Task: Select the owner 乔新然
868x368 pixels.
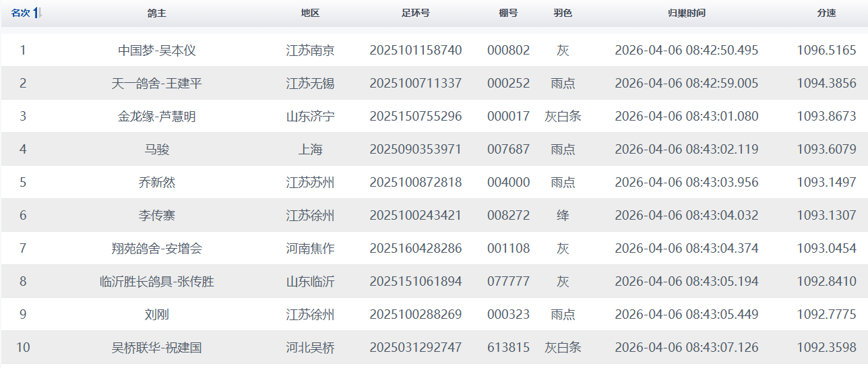Action: click(x=157, y=183)
